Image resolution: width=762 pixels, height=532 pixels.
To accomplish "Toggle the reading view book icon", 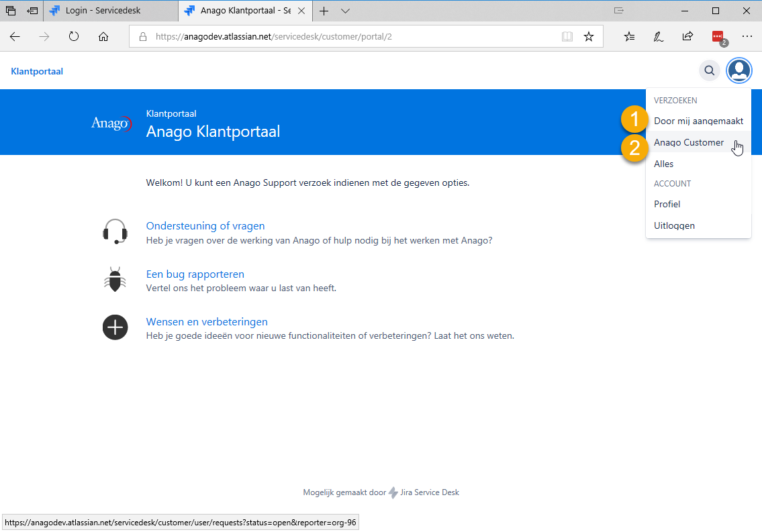I will (567, 36).
